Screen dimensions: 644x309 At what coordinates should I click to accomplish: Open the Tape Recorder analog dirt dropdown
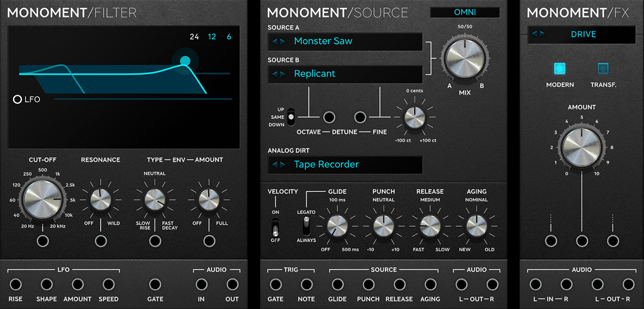pos(345,165)
